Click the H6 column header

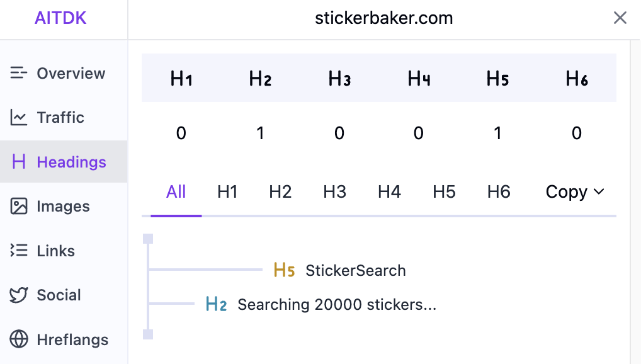click(577, 79)
